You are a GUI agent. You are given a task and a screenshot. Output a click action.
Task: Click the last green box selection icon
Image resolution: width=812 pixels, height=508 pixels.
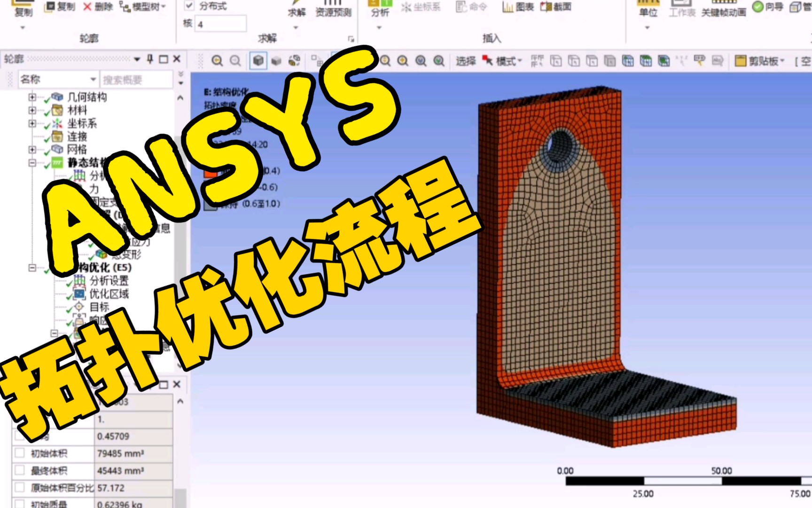664,61
